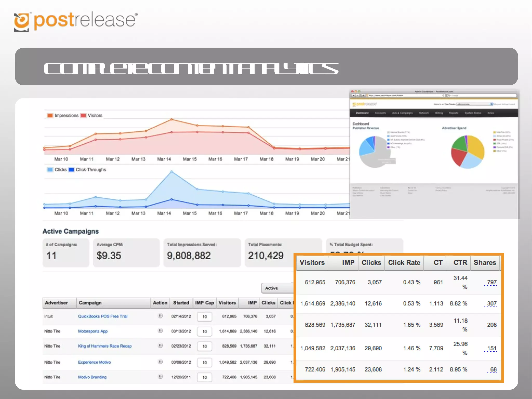
Task: Pause the Motorsports App campaign
Action: pos(160,331)
